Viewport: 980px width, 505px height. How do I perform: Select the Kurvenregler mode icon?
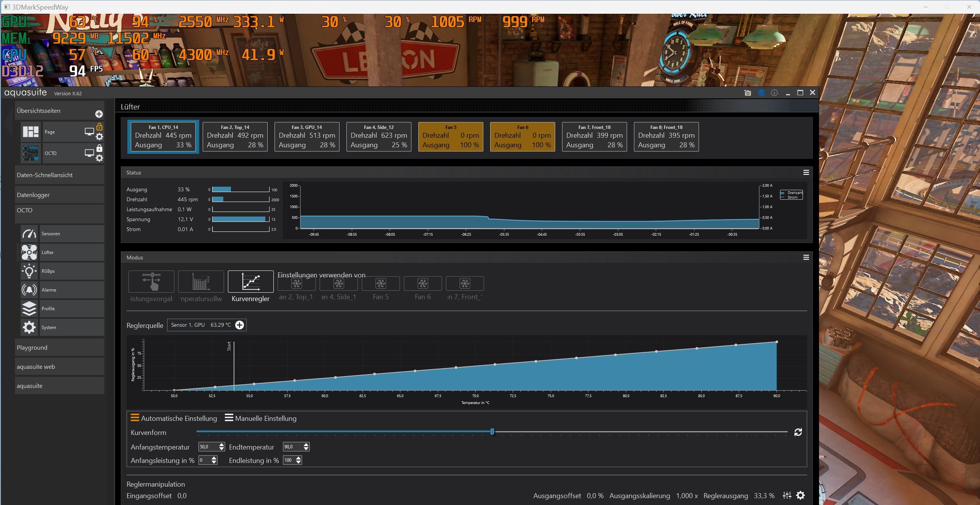pos(250,282)
